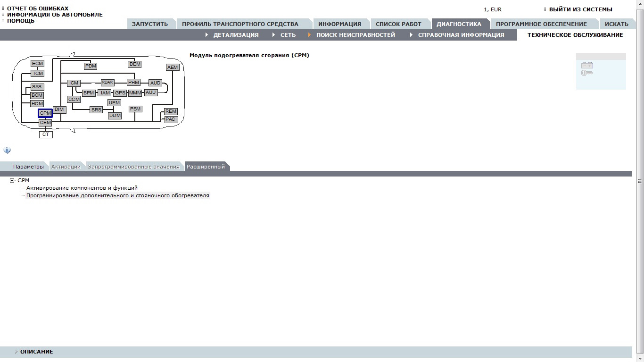The image size is (644, 362).
Task: Click the 1, EUR currency text
Action: pyautogui.click(x=493, y=9)
